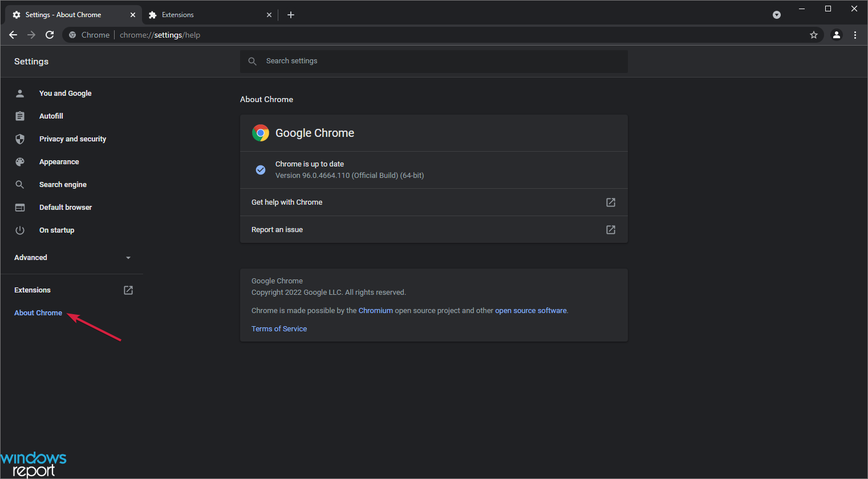Image resolution: width=868 pixels, height=479 pixels.
Task: Select About Chrome in the sidebar
Action: click(38, 313)
